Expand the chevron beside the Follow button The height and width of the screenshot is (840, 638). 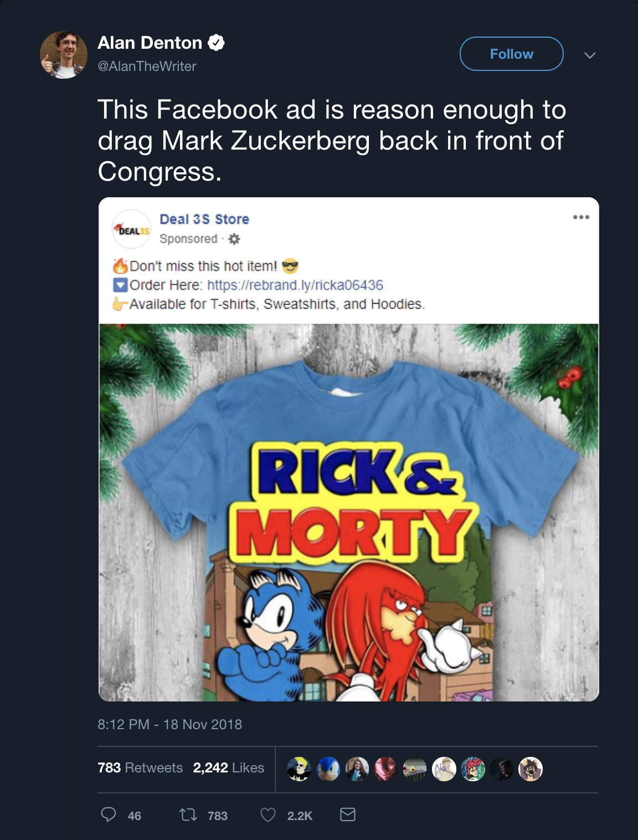590,54
